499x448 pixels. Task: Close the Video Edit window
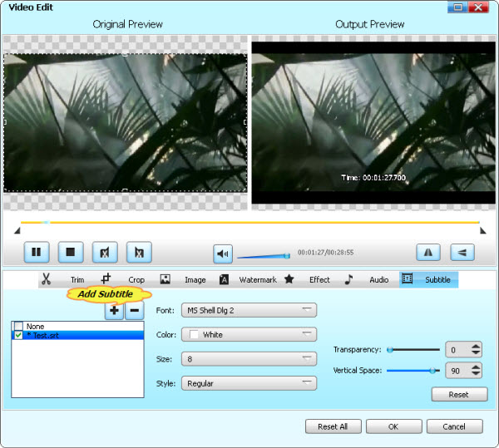478,7
